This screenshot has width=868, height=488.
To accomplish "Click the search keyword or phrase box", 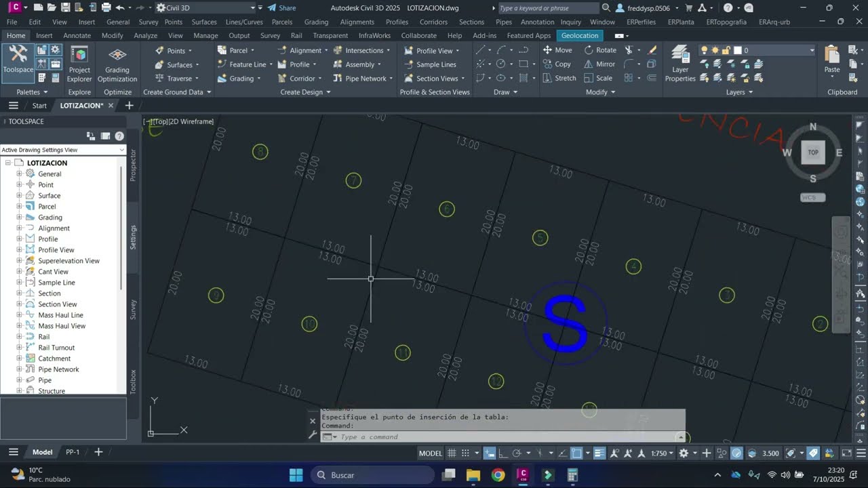I will (549, 8).
